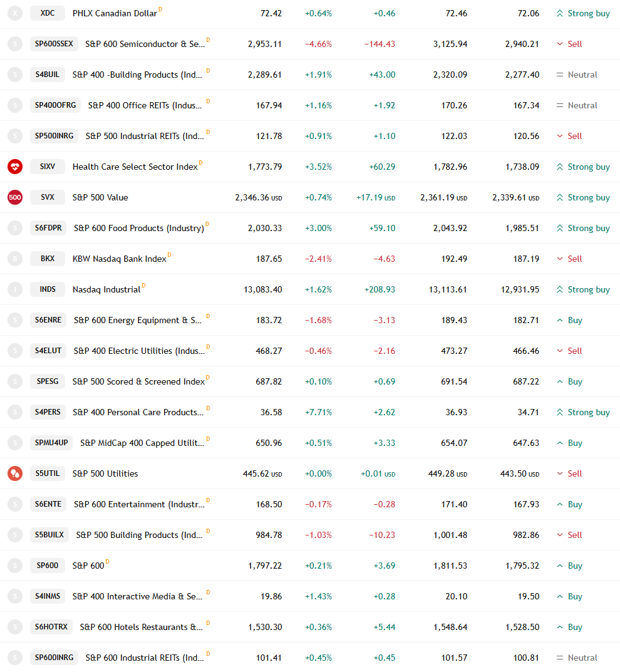The width and height of the screenshot is (620, 672).
Task: Click the SP600 row placeholder logo icon
Action: (15, 566)
